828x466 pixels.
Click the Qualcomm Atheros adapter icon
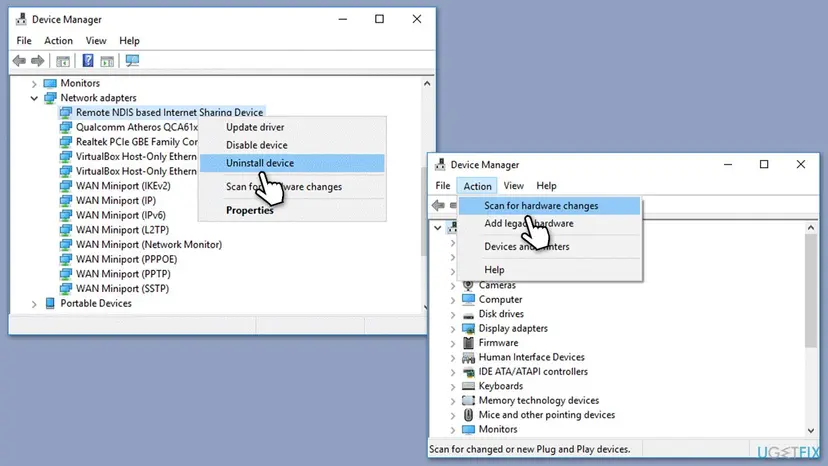click(66, 127)
